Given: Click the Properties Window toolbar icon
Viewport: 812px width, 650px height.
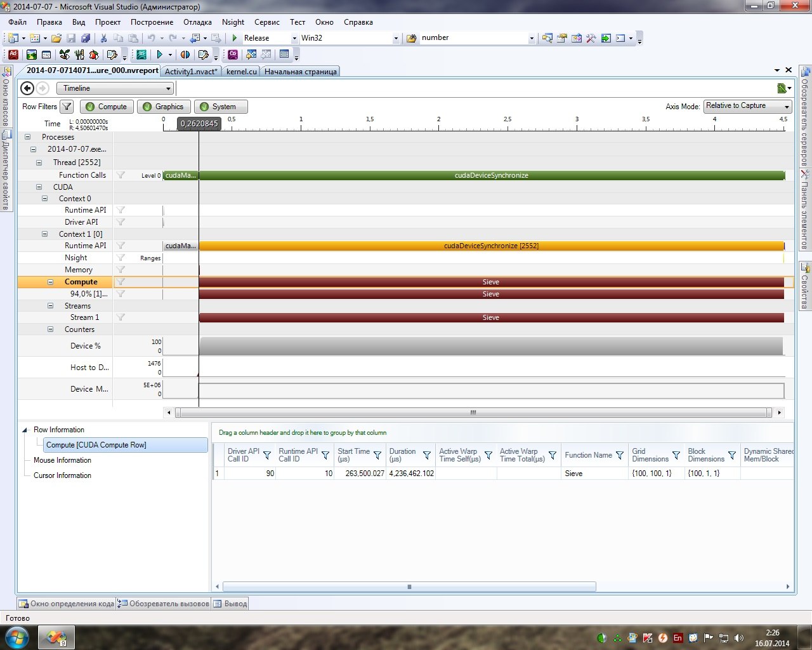Looking at the screenshot, I should (562, 38).
